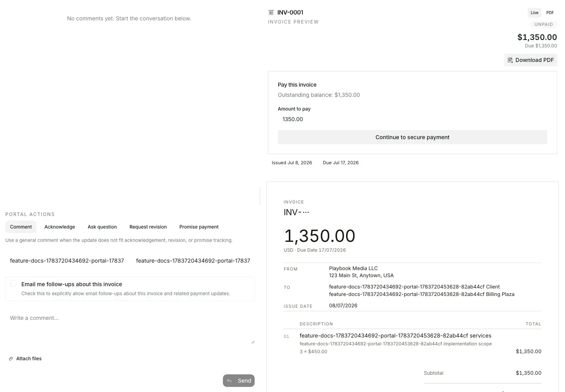
Task: Click the second feature-docs input field
Action: (x=193, y=261)
